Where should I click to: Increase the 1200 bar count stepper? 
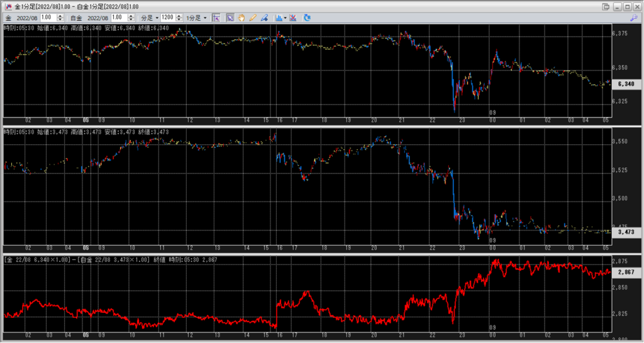pyautogui.click(x=179, y=16)
